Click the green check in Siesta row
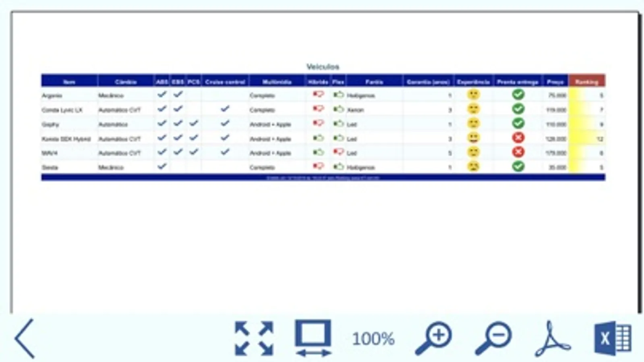 pos(518,166)
